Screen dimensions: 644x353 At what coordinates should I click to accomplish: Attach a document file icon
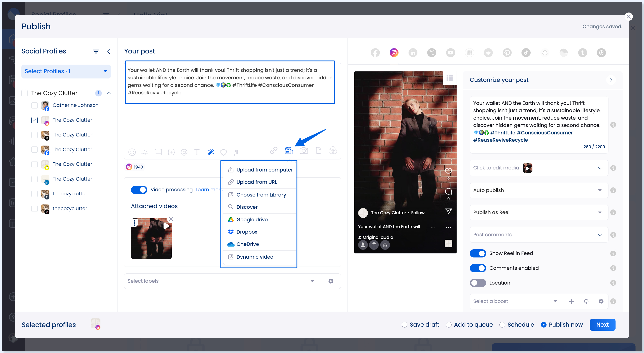(x=318, y=150)
